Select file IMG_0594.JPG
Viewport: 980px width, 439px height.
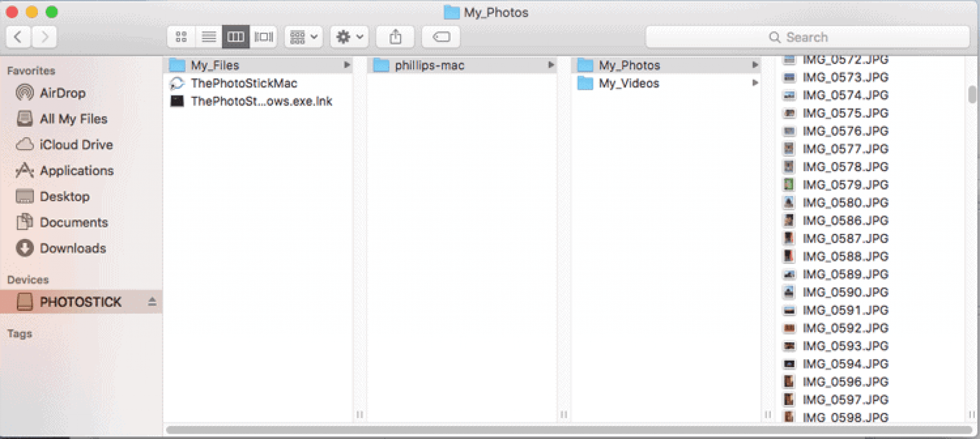(x=845, y=364)
